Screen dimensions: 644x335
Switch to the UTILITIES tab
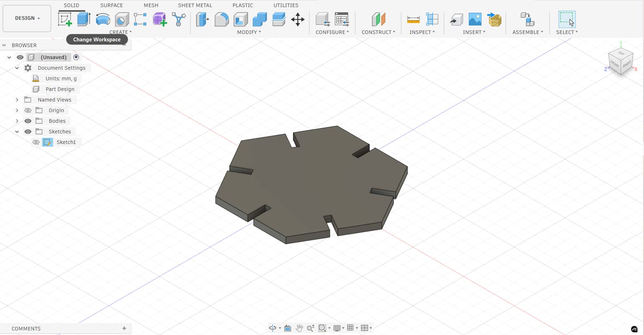pos(286,5)
